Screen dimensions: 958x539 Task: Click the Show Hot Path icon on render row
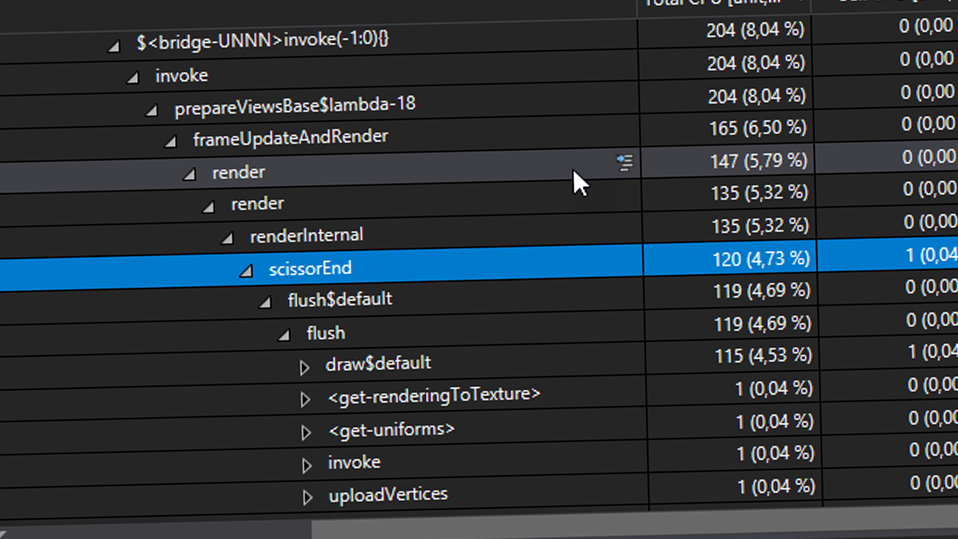point(624,163)
